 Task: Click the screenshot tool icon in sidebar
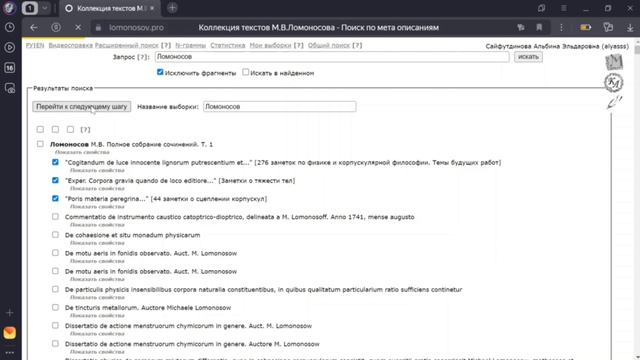pos(10,88)
